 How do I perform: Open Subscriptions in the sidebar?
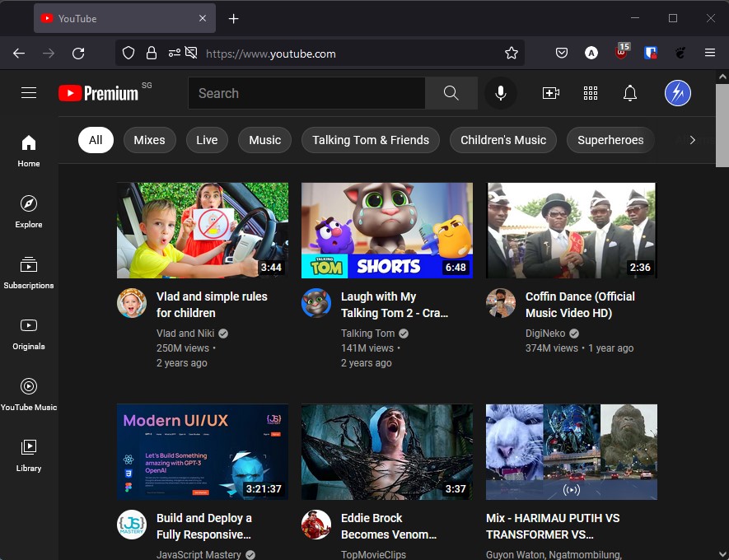(x=29, y=273)
